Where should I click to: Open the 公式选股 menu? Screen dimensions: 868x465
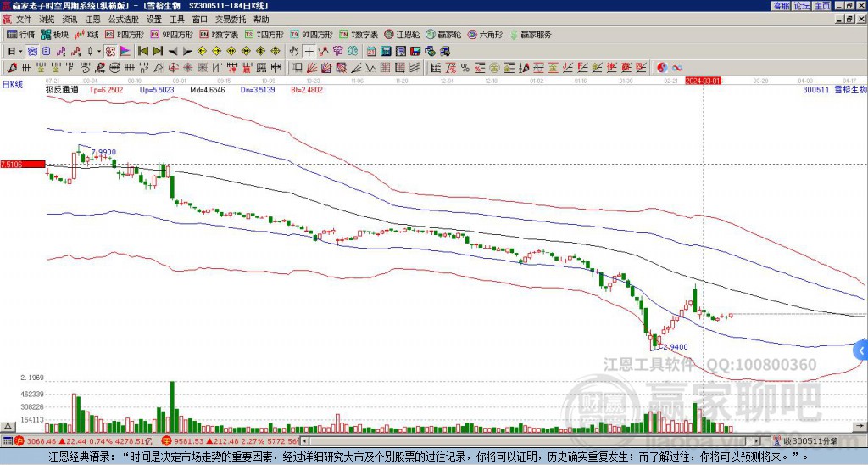[124, 20]
